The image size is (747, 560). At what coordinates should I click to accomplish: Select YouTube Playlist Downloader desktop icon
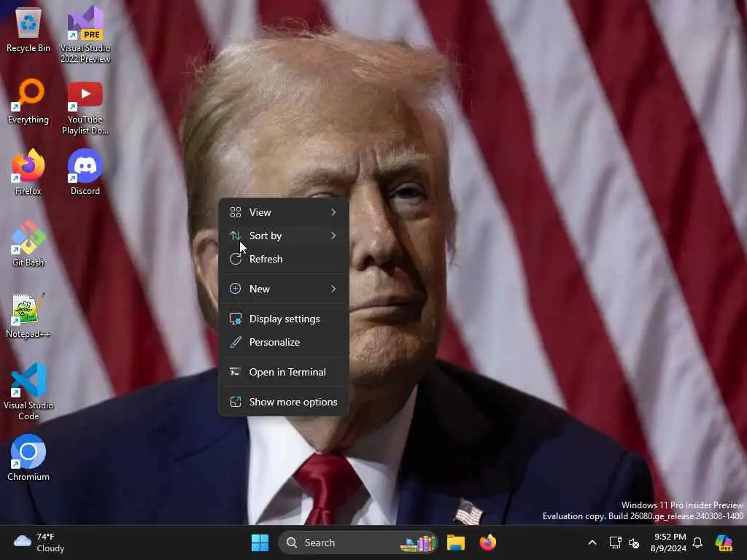tap(85, 108)
